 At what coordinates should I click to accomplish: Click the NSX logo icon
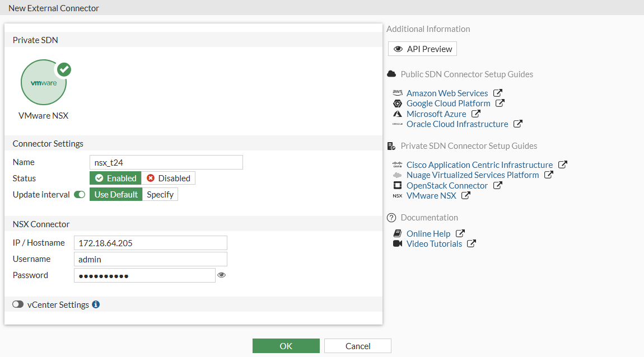pos(398,196)
